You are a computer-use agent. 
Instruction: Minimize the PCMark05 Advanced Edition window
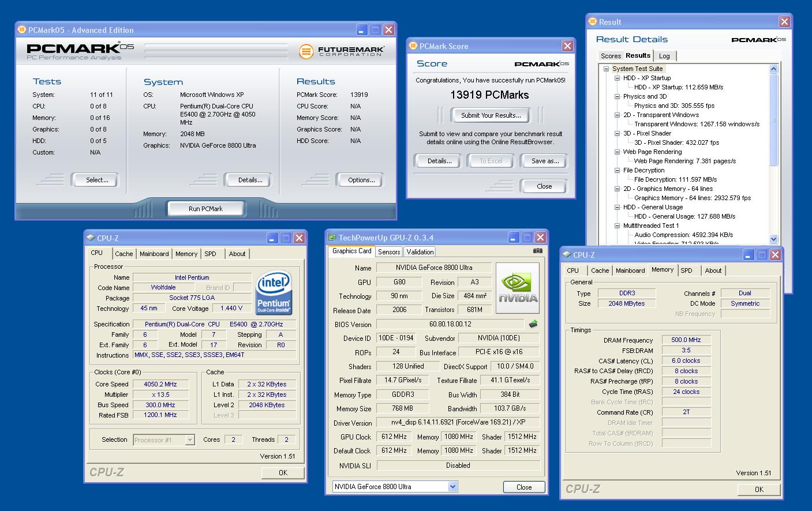362,30
